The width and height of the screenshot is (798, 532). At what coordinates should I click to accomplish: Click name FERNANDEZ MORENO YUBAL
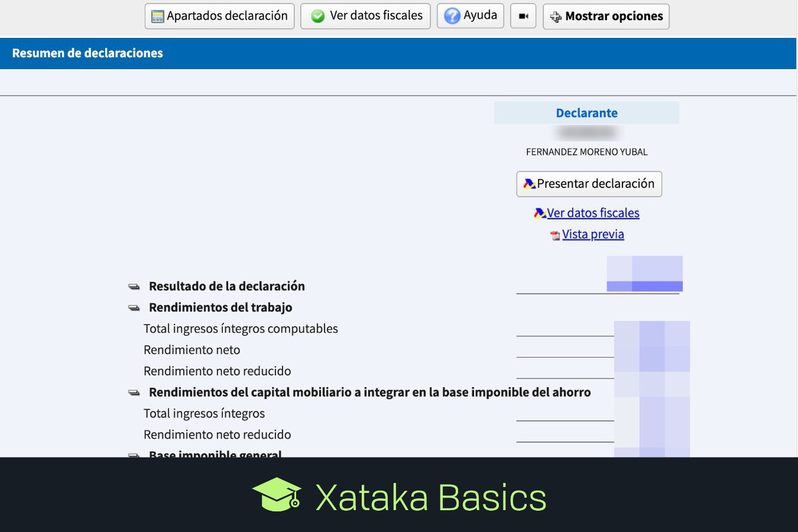pos(587,152)
